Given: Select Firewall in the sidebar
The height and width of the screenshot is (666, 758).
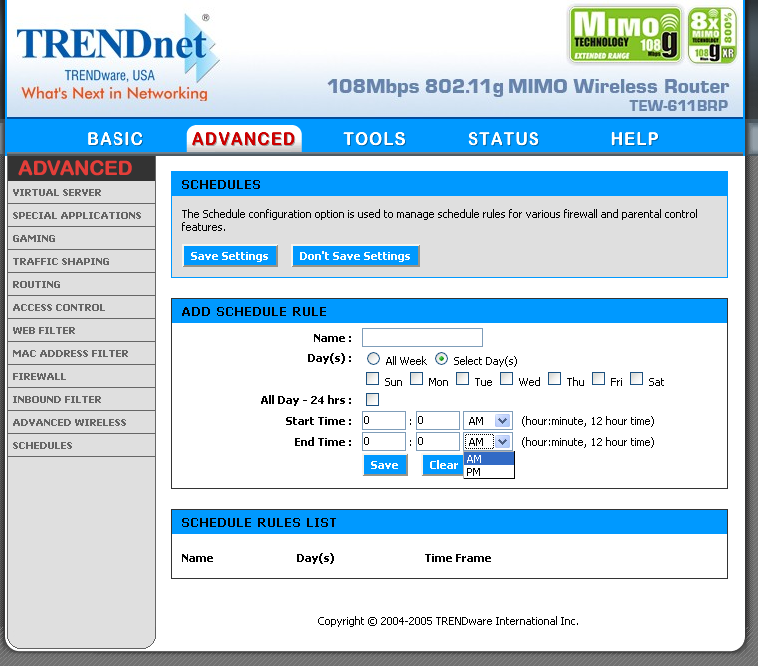Looking at the screenshot, I should [81, 376].
